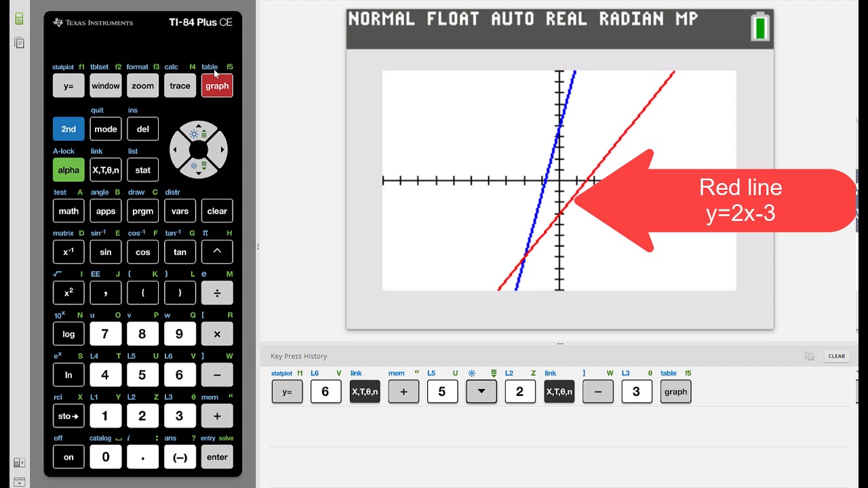Image resolution: width=868 pixels, height=488 pixels.
Task: Click the plus entry in Key Press History
Action: (403, 392)
